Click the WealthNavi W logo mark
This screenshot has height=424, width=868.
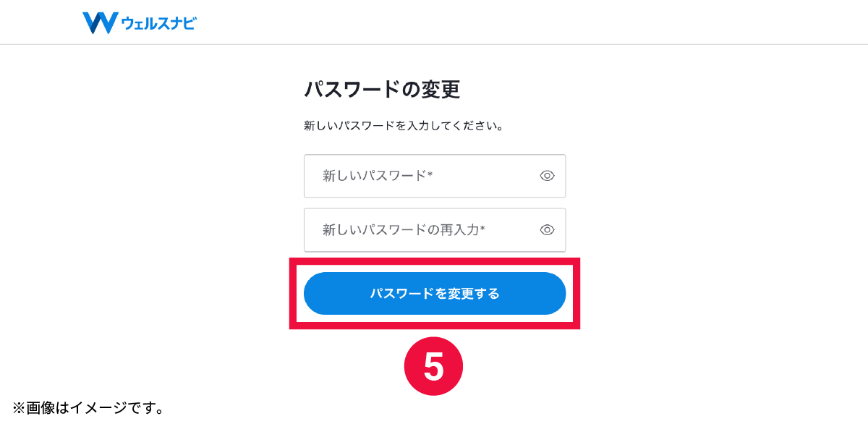(100, 23)
